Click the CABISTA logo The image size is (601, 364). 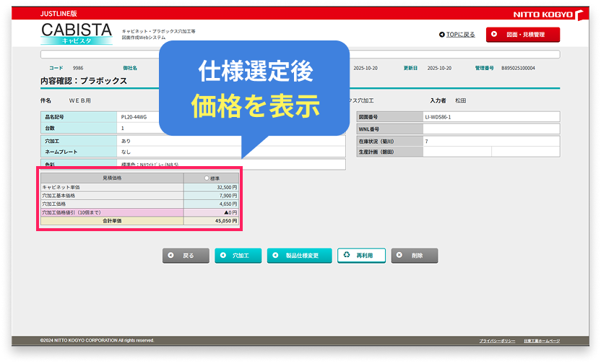(x=77, y=33)
